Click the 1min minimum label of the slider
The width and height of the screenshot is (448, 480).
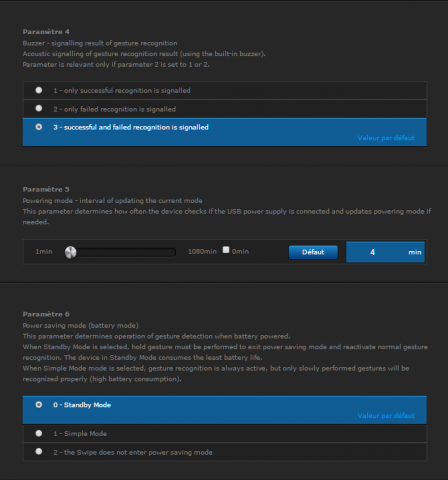pos(44,252)
